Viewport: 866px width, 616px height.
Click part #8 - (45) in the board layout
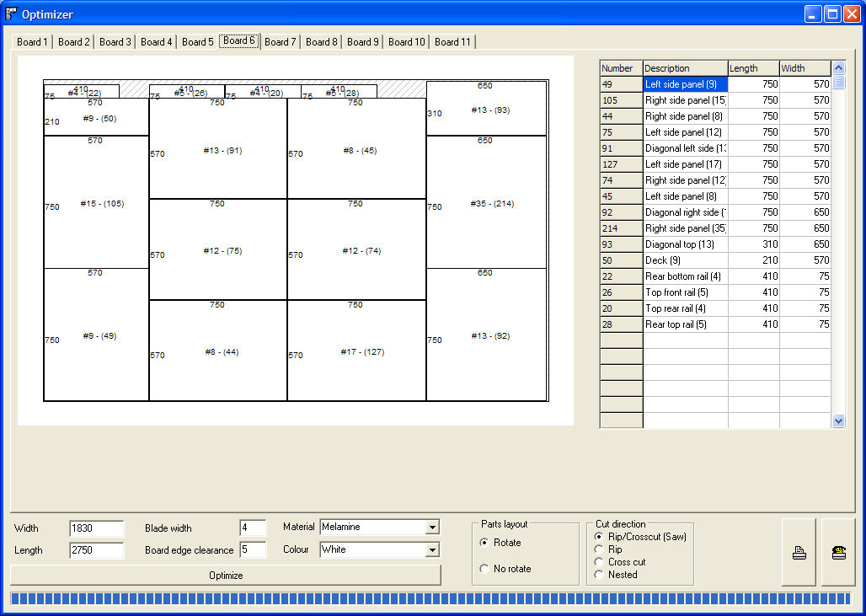pyautogui.click(x=356, y=148)
